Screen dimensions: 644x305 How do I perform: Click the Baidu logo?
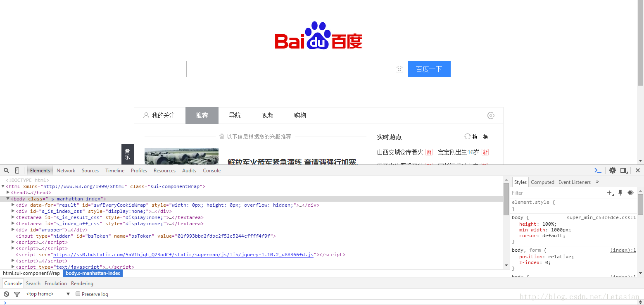318,35
